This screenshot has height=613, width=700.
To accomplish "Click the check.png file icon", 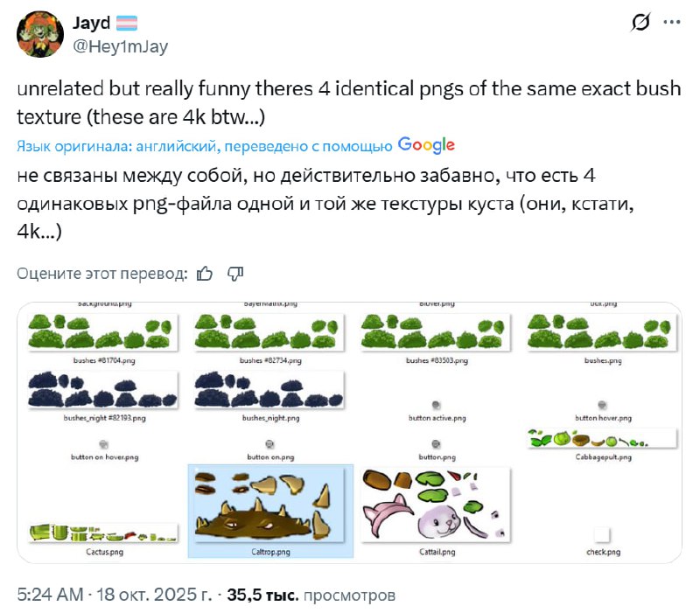I will click(x=602, y=534).
